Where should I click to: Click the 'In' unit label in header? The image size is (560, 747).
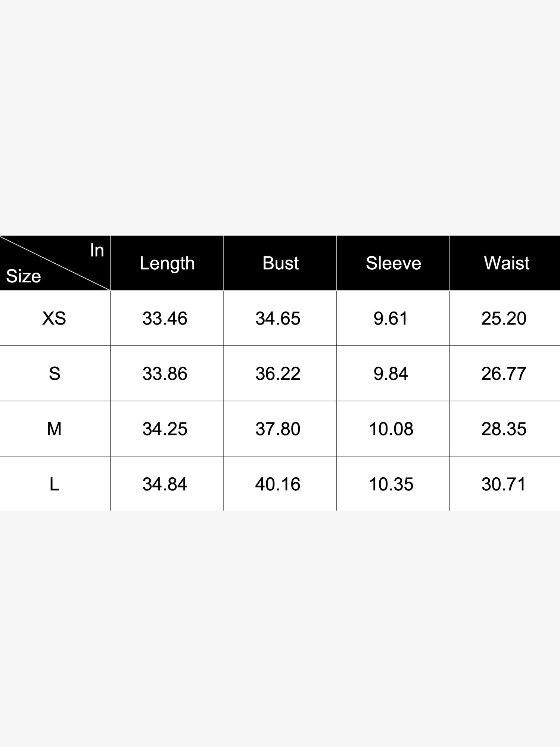[97, 250]
